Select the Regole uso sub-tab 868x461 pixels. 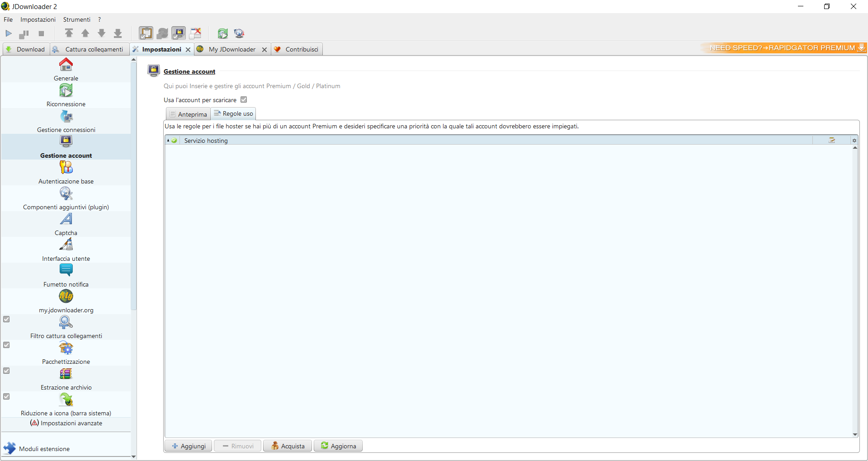233,113
